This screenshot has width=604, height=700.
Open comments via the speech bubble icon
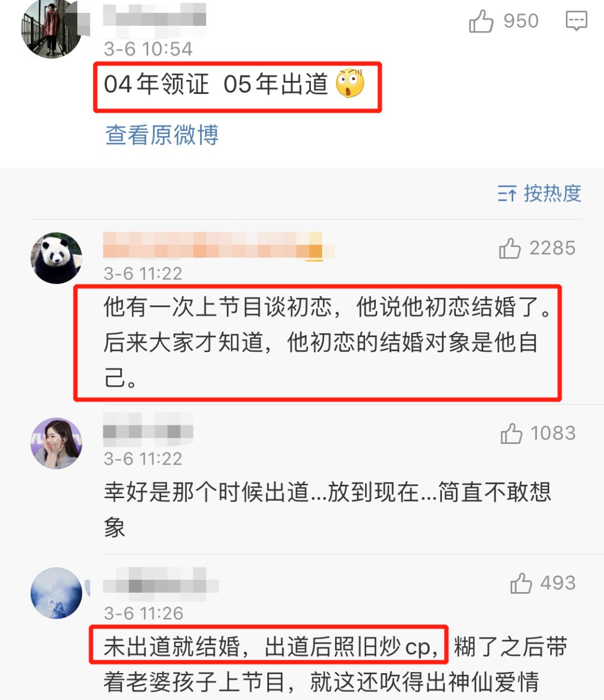[x=576, y=21]
